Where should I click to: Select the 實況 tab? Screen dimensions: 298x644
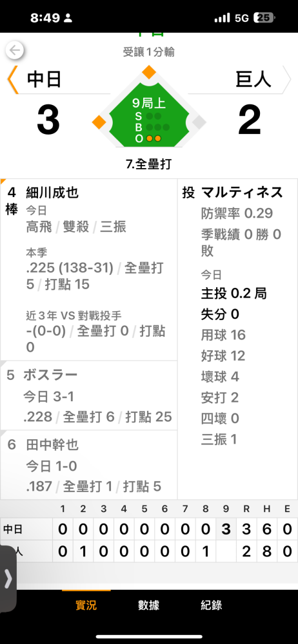(x=86, y=605)
